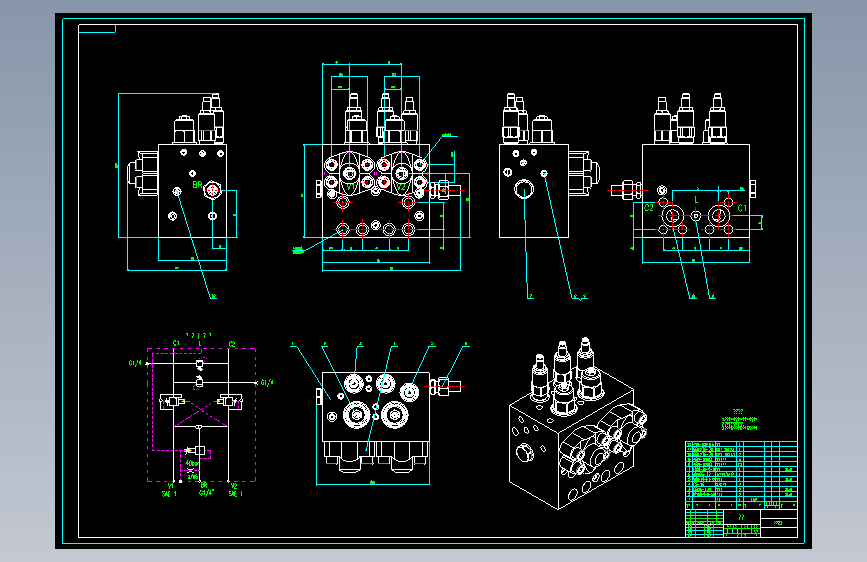Click the BR label in the left side view
The width and height of the screenshot is (867, 562).
pyautogui.click(x=197, y=185)
